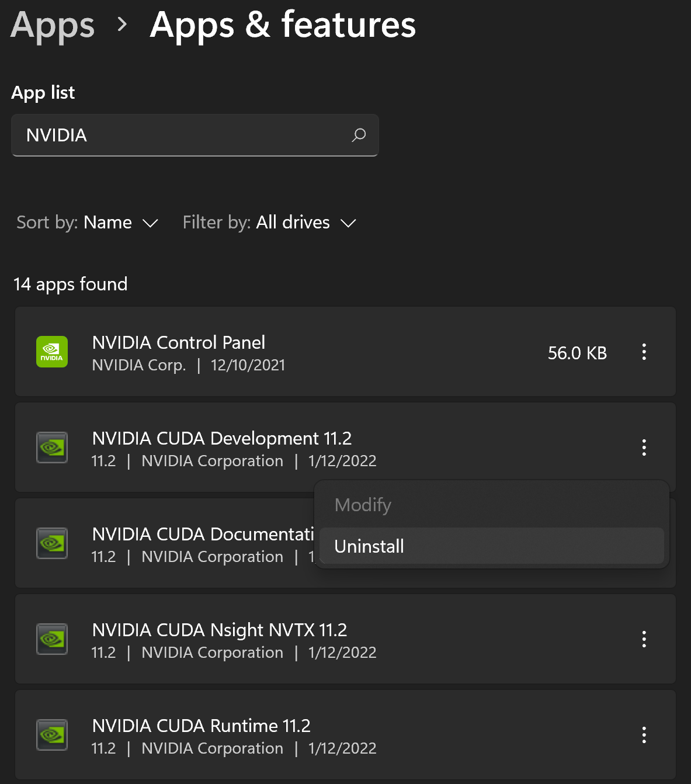Click the App list heading
This screenshot has width=691, height=784.
(x=43, y=92)
